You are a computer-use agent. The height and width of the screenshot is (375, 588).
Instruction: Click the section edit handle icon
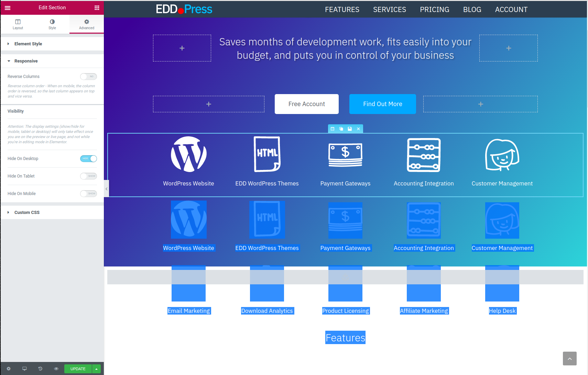[x=333, y=129]
